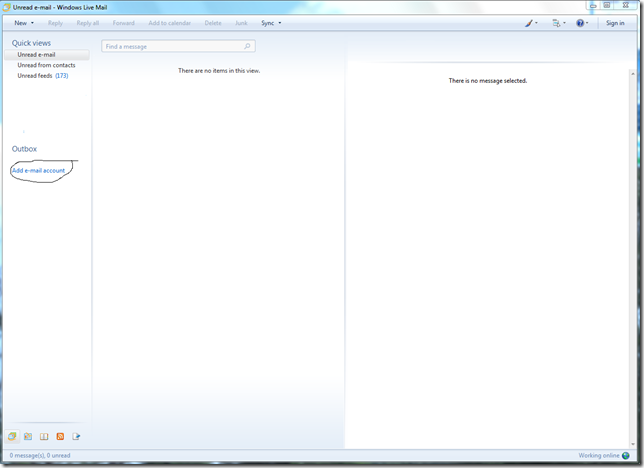Click the reading pane scrollbar down arrow
The width and height of the screenshot is (644, 468).
point(633,444)
